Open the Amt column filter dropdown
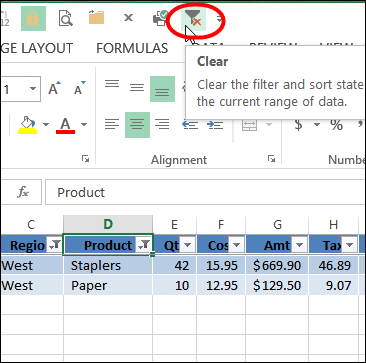 [299, 245]
